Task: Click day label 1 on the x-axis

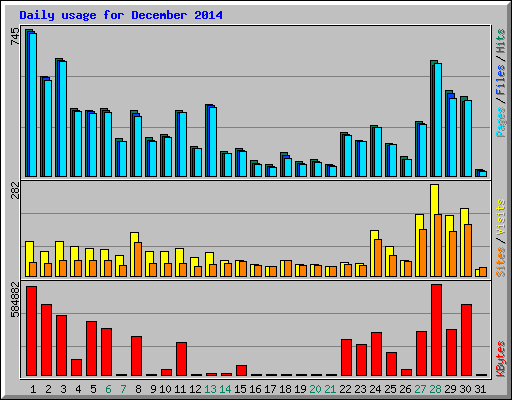Action: (x=33, y=389)
